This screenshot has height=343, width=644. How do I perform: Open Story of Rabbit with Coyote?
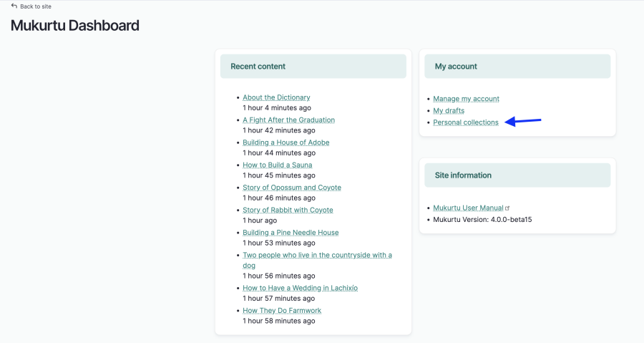coord(288,211)
